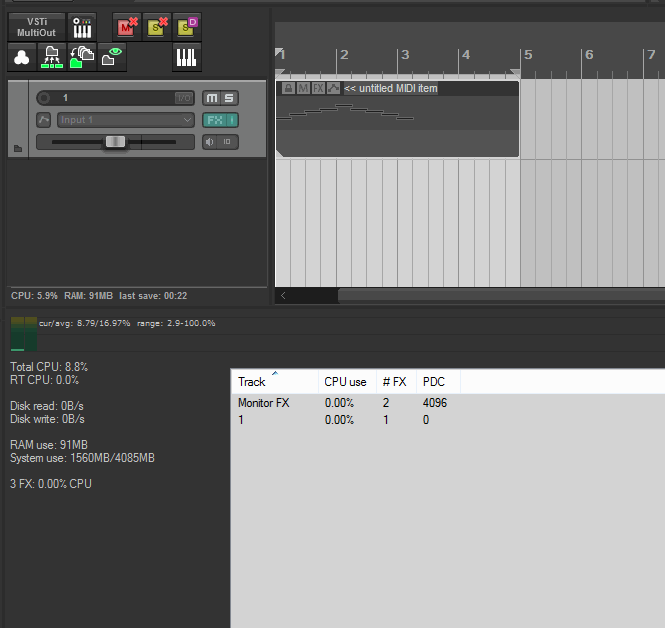The image size is (665, 628).
Task: Click the arrange view scroll-left arrow
Action: (283, 296)
